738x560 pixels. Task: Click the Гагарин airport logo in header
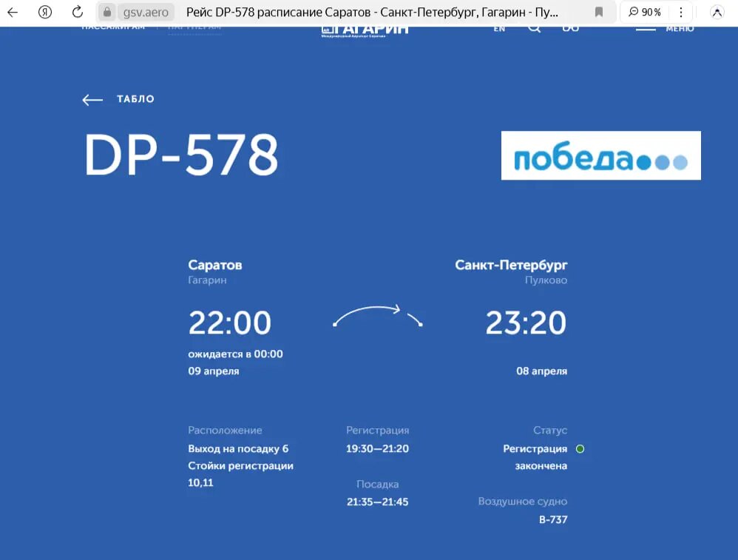click(365, 30)
